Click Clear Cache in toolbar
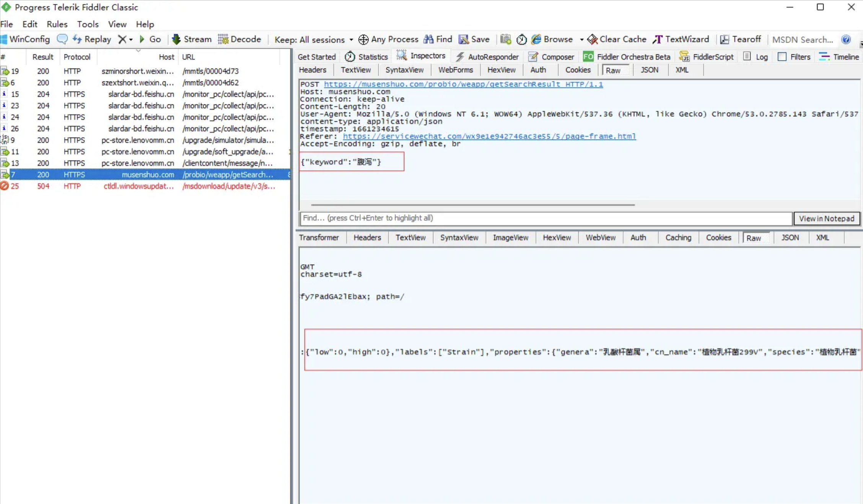This screenshot has width=863, height=504. 617,39
